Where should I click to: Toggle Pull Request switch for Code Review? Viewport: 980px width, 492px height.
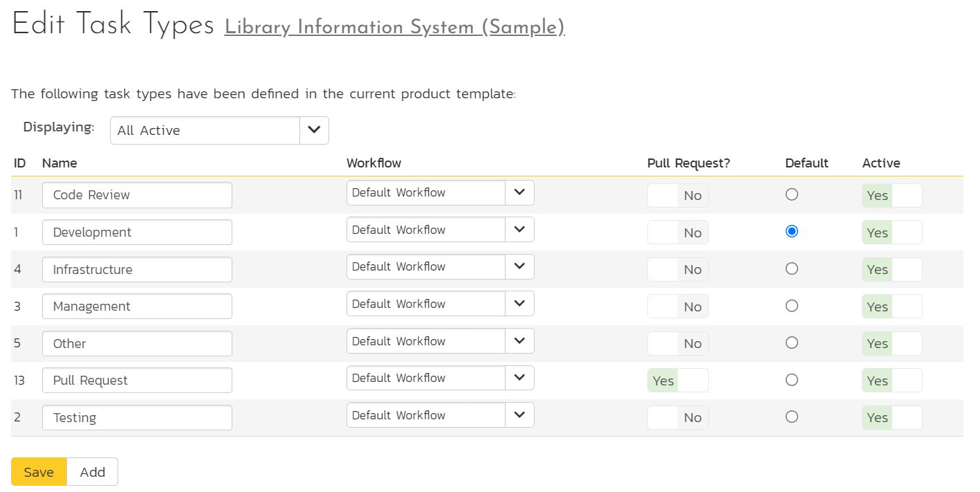[678, 196]
